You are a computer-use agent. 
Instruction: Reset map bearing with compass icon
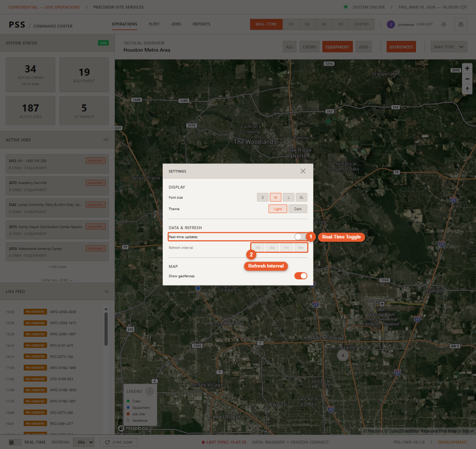coord(467,89)
